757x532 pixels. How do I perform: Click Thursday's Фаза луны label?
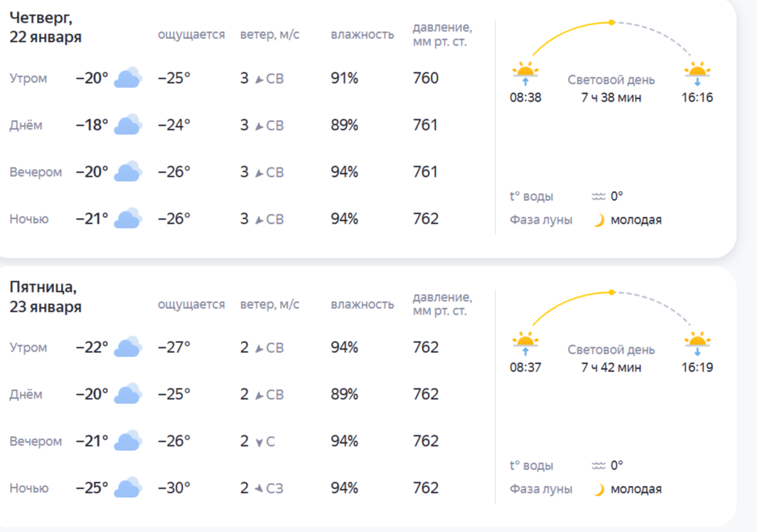point(541,220)
